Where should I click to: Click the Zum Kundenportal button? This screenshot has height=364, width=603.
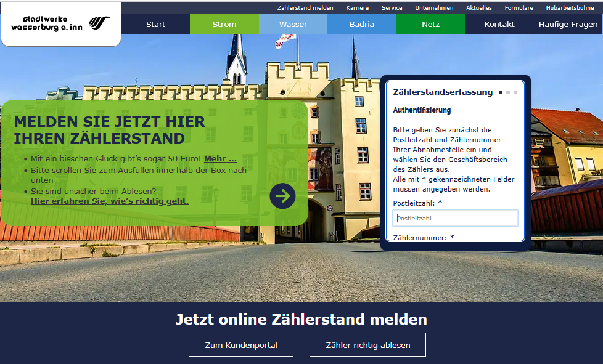click(x=241, y=345)
